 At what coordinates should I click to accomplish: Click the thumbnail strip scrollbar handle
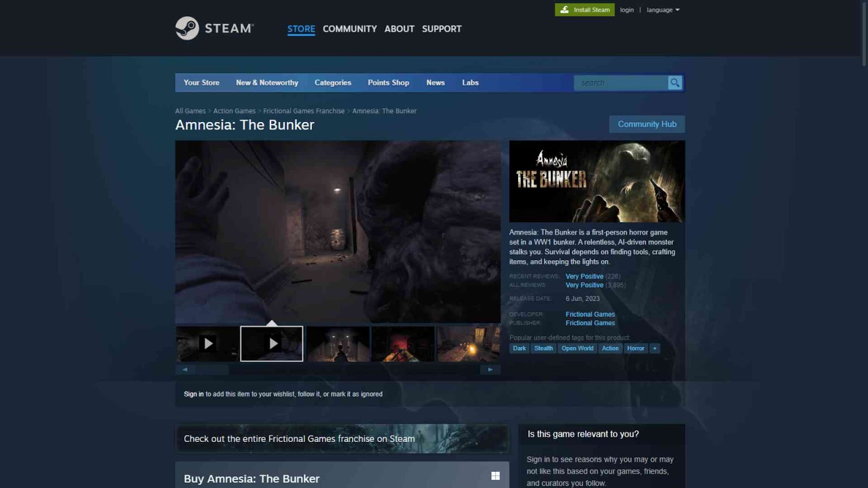coord(212,370)
